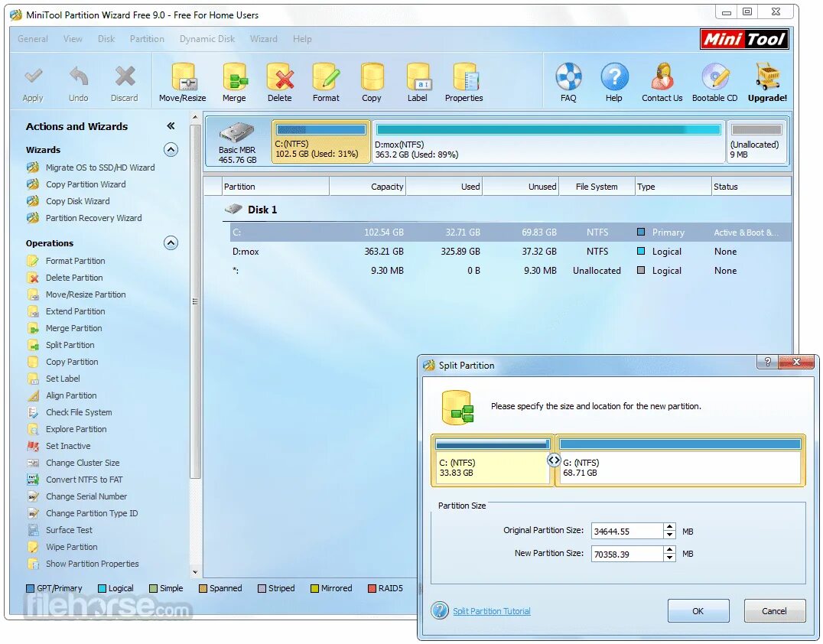823x644 pixels.
Task: Click the New Partition Size field
Action: [627, 554]
